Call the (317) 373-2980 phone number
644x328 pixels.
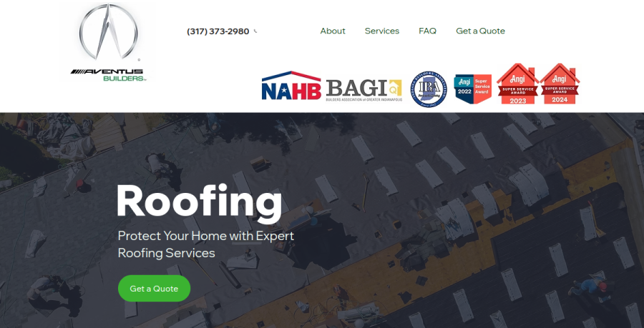click(x=218, y=31)
